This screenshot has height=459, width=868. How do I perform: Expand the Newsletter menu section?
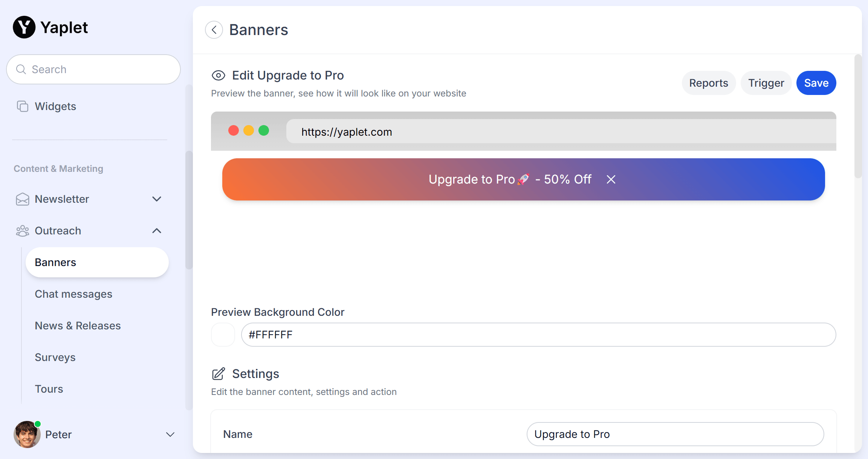click(157, 199)
